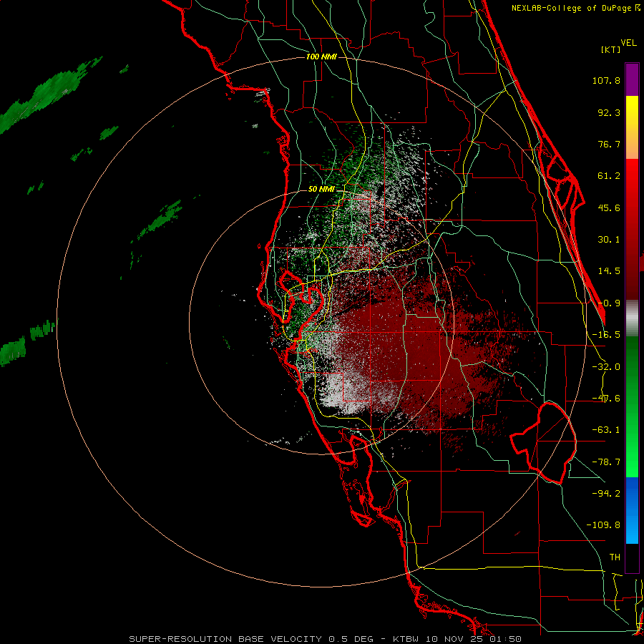
Task: Click the 50 NMI range ring label
Action: point(321,190)
